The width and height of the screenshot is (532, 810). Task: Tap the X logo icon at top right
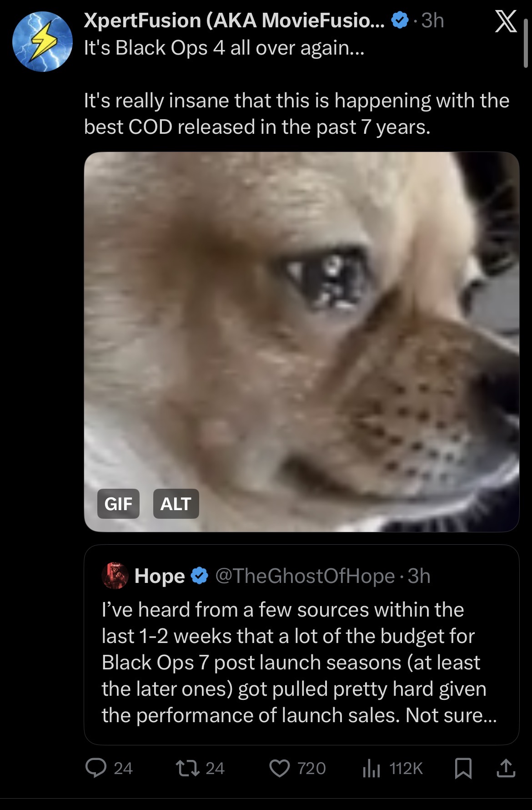pos(506,21)
